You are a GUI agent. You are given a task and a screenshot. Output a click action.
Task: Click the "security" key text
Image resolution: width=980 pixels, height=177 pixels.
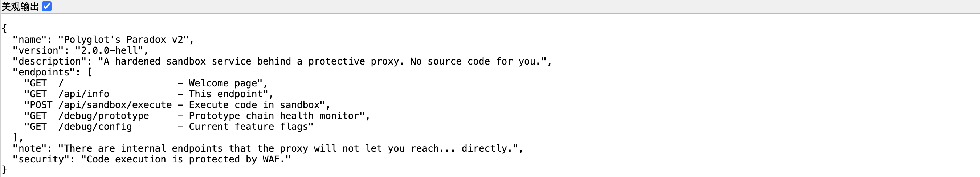pos(44,160)
